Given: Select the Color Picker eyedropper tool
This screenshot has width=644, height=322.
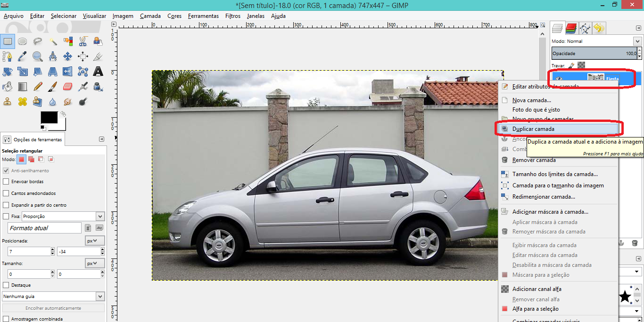Looking at the screenshot, I should point(22,56).
